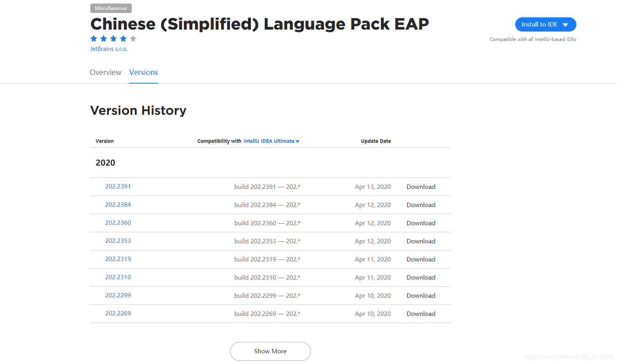The width and height of the screenshot is (617, 364).
Task: Expand the IntelliJ IDEA Ultimate compatibility selector
Action: pyautogui.click(x=269, y=141)
